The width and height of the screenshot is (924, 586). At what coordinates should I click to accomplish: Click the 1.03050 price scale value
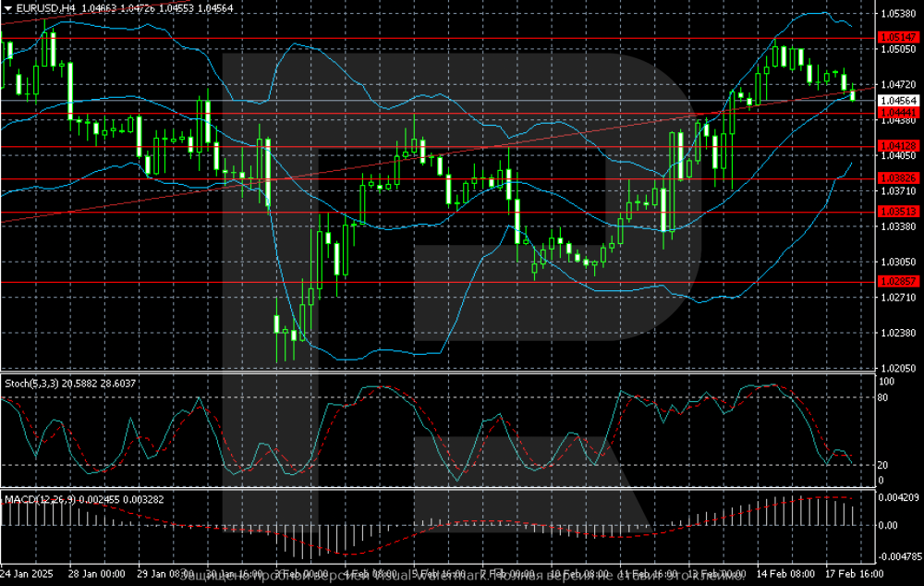tap(898, 262)
